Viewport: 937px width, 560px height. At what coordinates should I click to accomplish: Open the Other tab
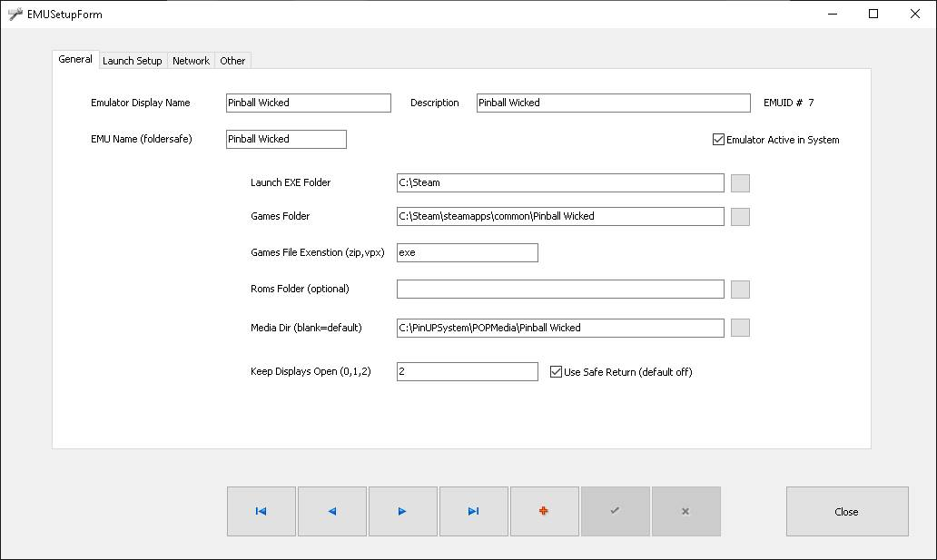coord(232,61)
